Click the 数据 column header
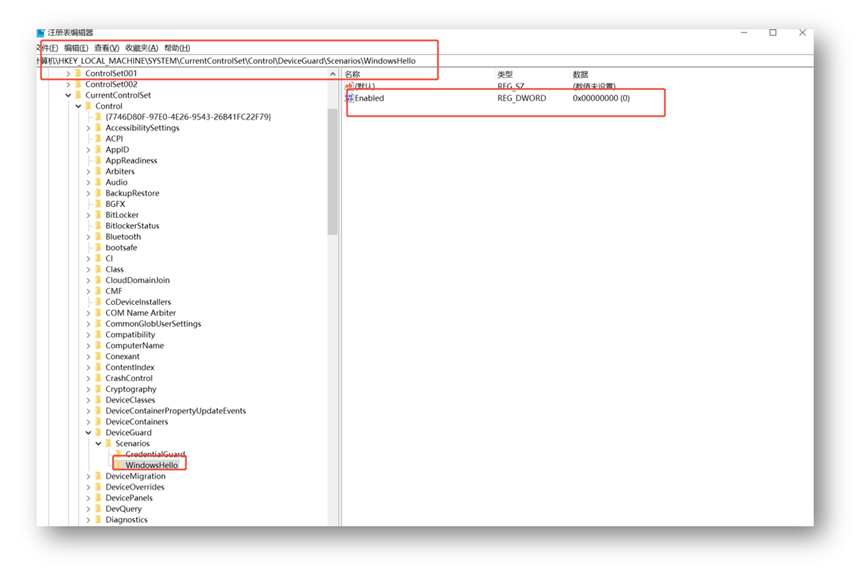The image size is (865, 568). tap(580, 74)
